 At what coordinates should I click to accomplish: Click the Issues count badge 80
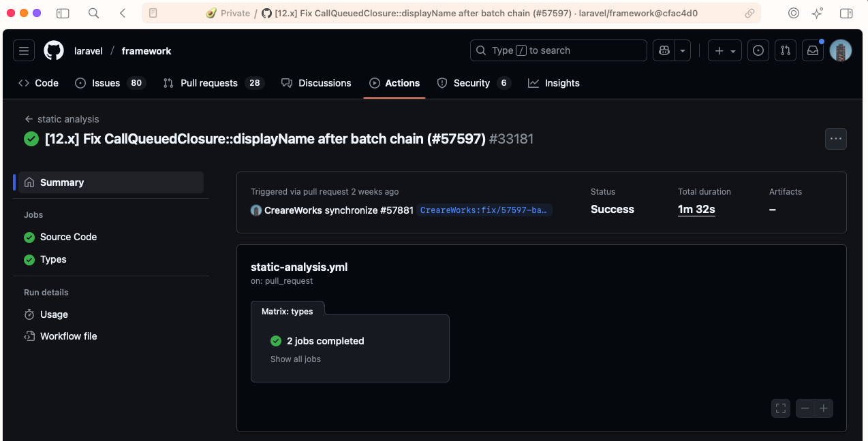point(136,83)
